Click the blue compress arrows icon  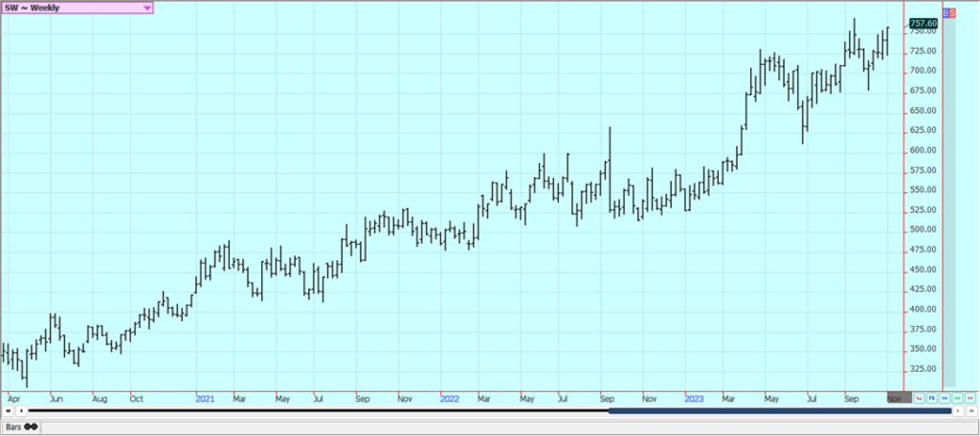click(945, 398)
